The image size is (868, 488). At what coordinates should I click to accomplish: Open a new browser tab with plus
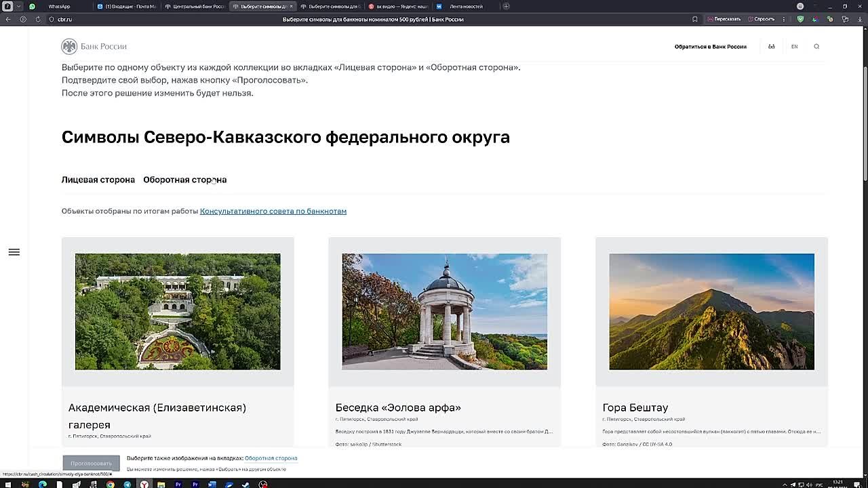pyautogui.click(x=506, y=6)
